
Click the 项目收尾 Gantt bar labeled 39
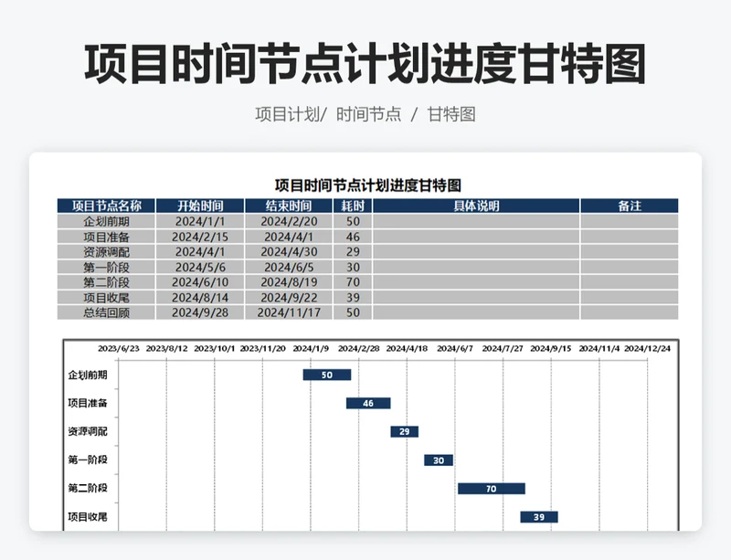[x=539, y=517]
